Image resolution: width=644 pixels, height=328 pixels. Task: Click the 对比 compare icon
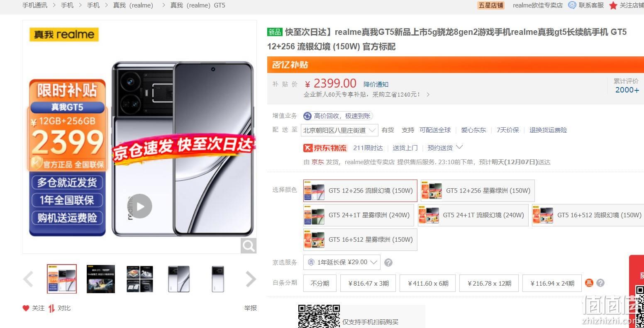[x=51, y=308]
